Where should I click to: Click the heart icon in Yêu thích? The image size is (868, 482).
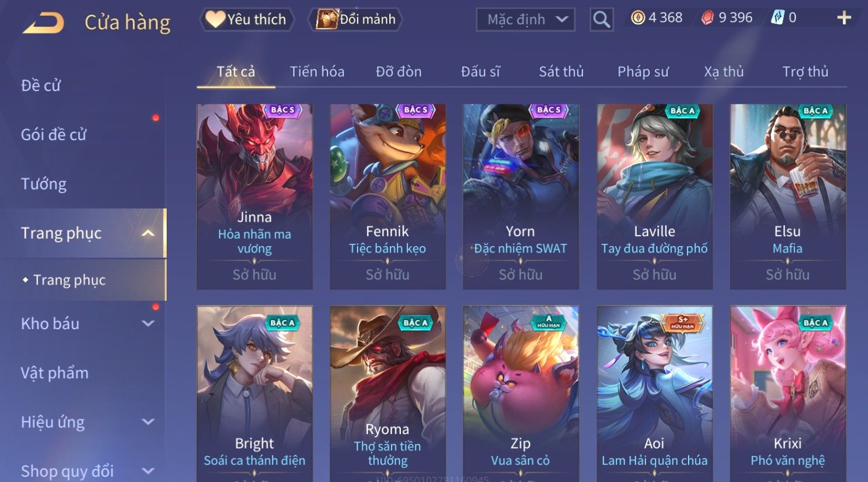(x=215, y=19)
